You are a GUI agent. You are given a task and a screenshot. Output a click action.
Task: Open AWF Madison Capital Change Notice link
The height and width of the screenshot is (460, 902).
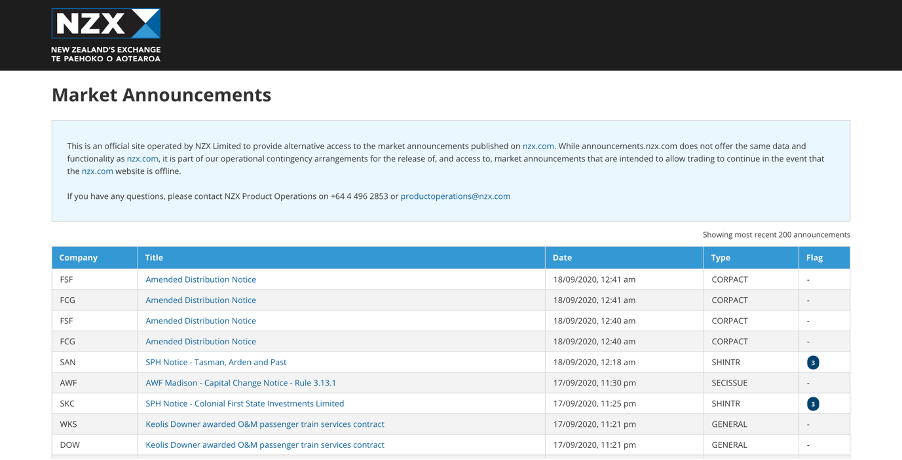240,383
